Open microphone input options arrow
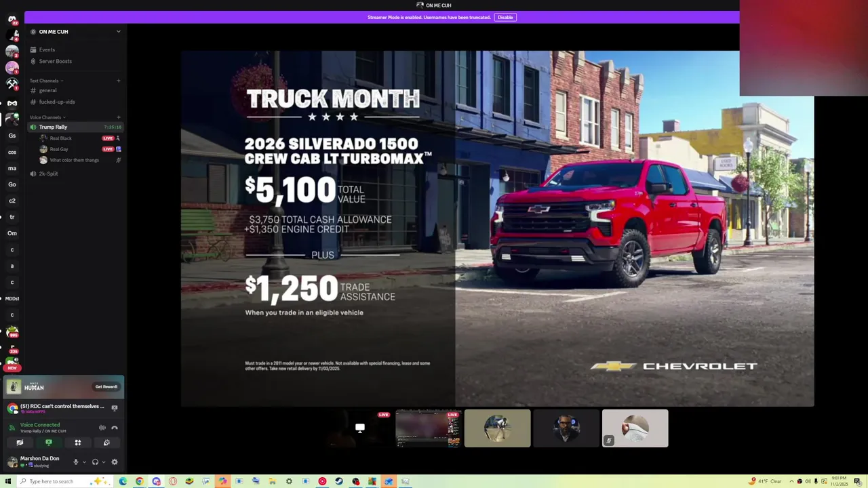This screenshot has width=868, height=488. (x=84, y=462)
